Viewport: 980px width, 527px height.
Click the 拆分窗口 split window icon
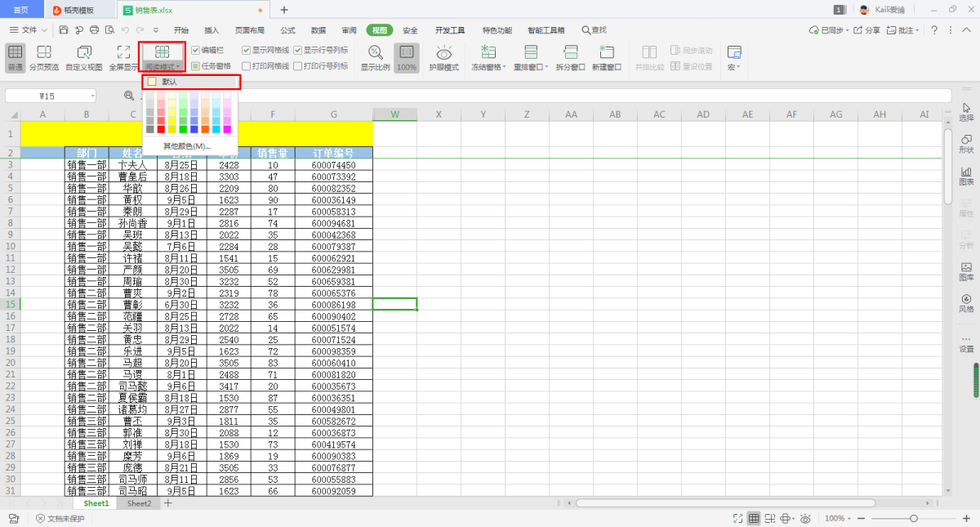(x=571, y=53)
